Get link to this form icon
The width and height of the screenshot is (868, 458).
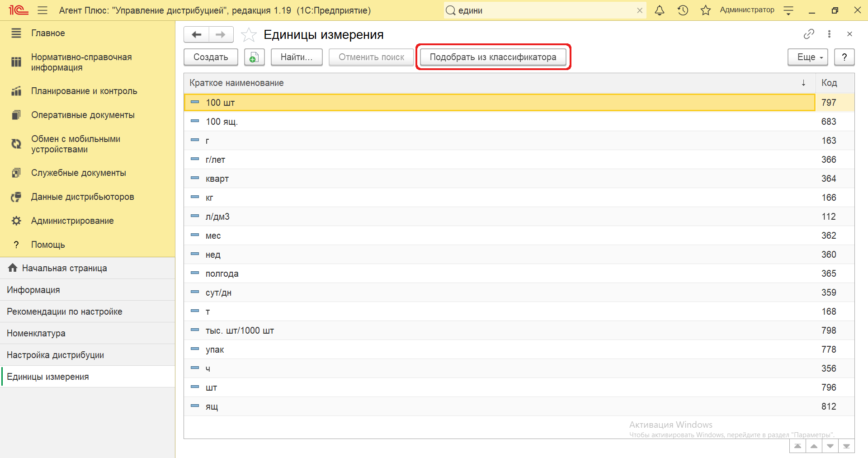809,34
